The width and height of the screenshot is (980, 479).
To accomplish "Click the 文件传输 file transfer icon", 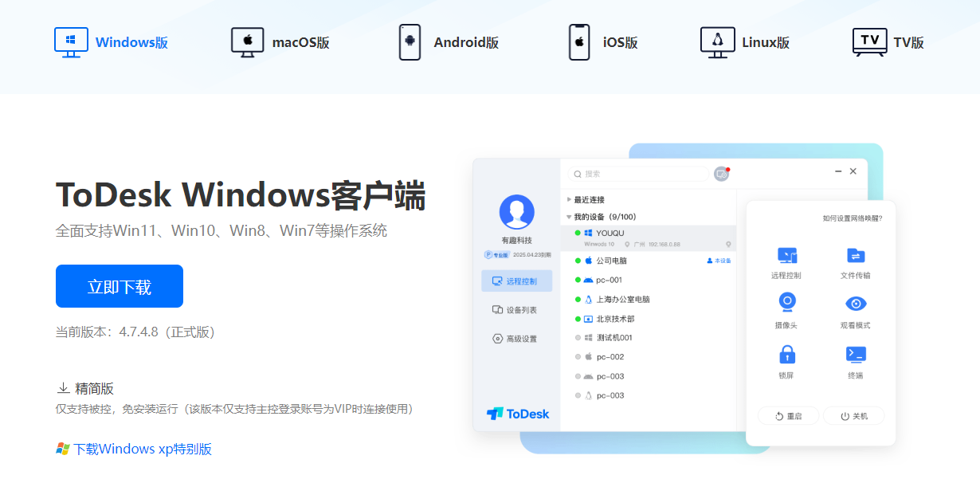I will click(x=856, y=256).
